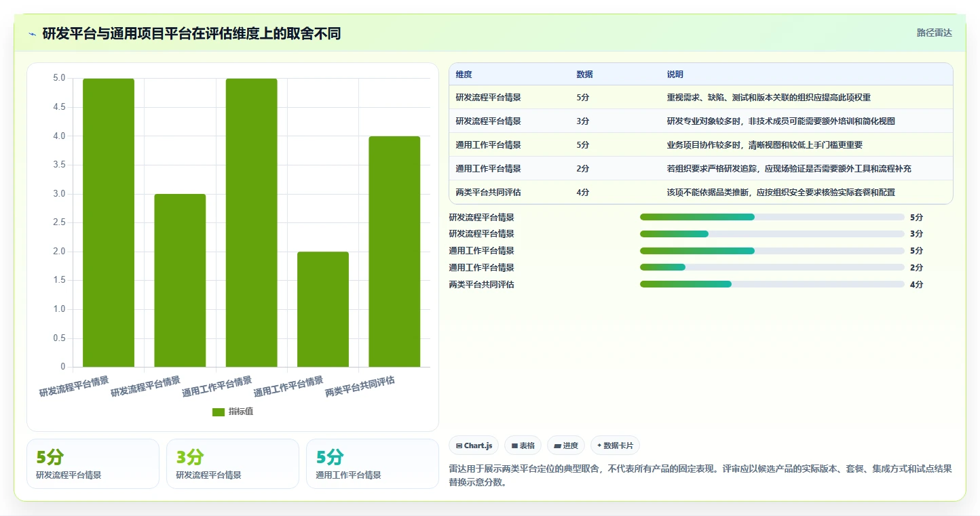Click the 数据 column header
Viewport: 980px width, 516px height.
pyautogui.click(x=584, y=74)
